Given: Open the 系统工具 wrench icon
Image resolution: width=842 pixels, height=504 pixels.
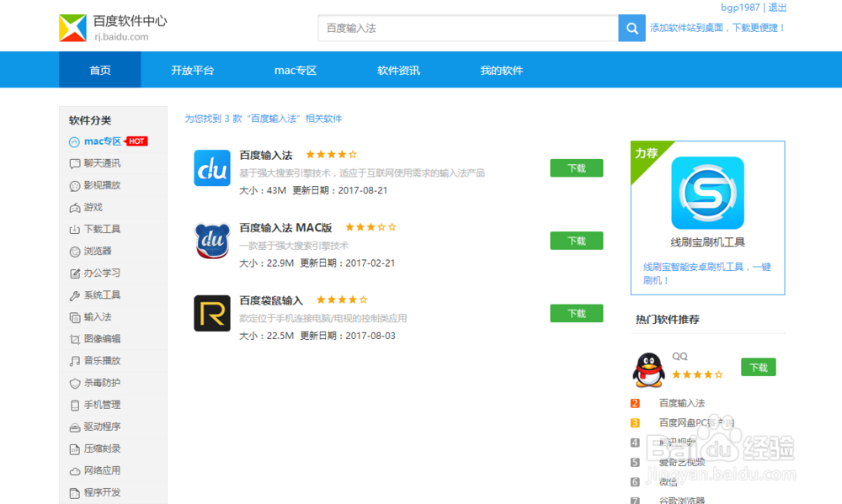Looking at the screenshot, I should (x=74, y=294).
